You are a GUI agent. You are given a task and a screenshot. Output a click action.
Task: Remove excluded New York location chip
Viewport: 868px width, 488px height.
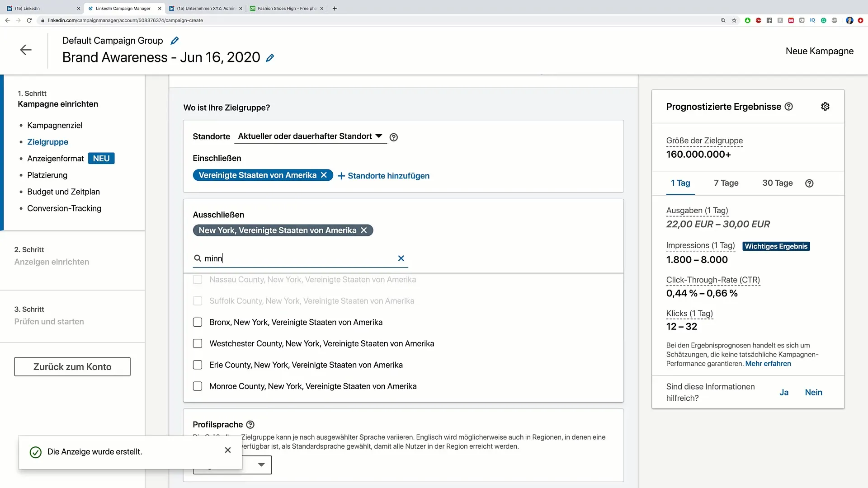tap(364, 230)
